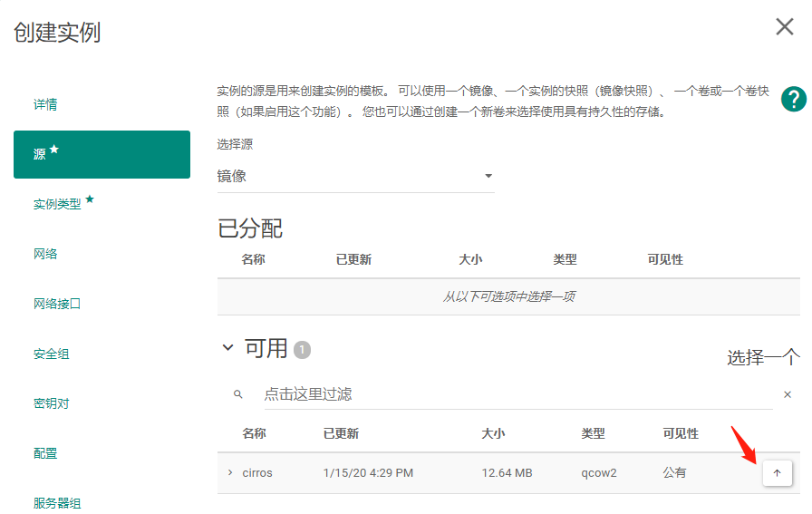This screenshot has height=514, width=812.
Task: Click 类型 header in the 可用 table
Action: (594, 433)
